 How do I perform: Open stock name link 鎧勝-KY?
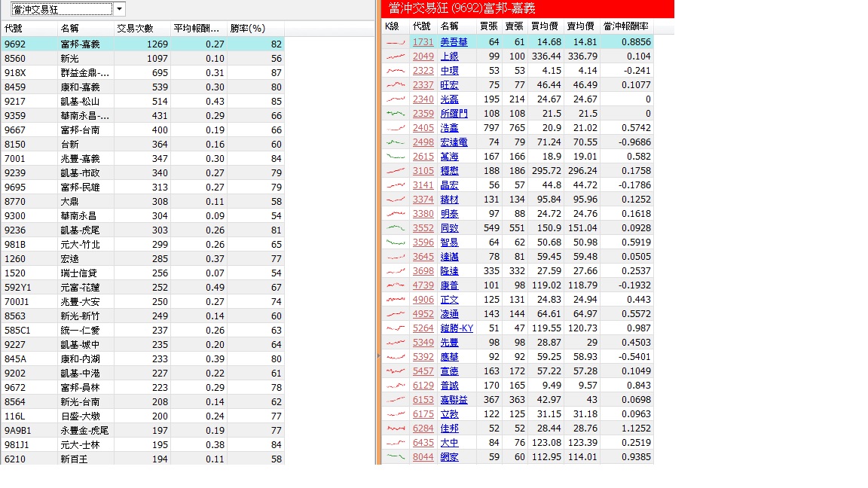tap(457, 328)
